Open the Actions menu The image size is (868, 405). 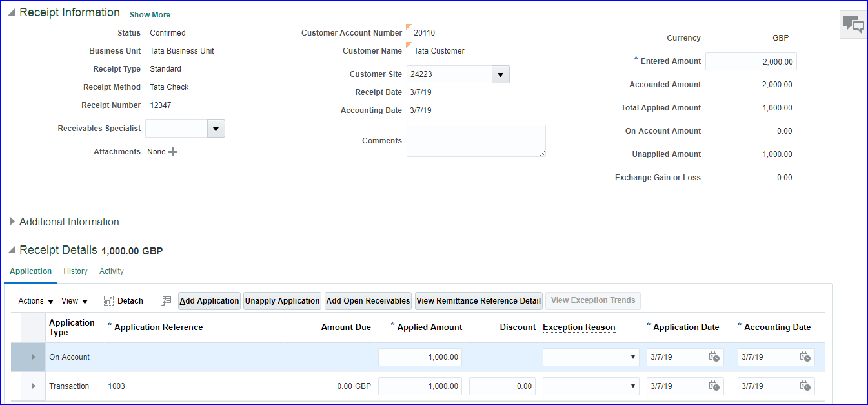(36, 301)
